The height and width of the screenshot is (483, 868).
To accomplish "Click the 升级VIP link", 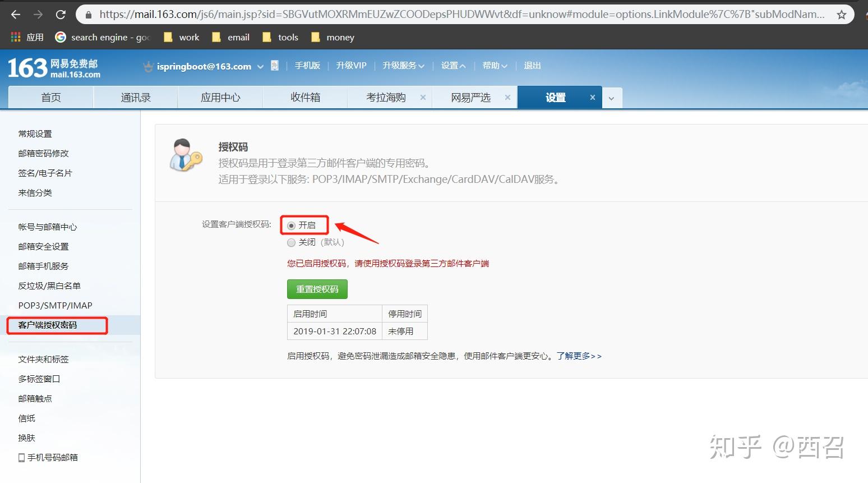I will click(x=352, y=66).
